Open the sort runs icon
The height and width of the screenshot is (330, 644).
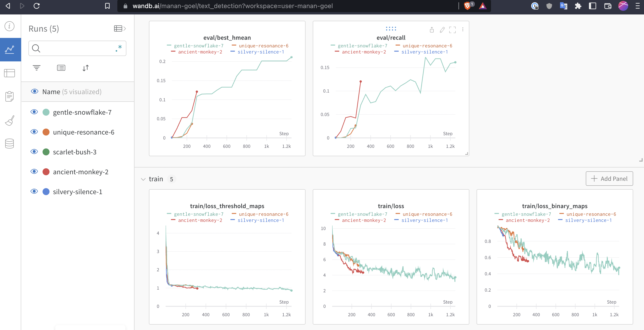point(86,68)
